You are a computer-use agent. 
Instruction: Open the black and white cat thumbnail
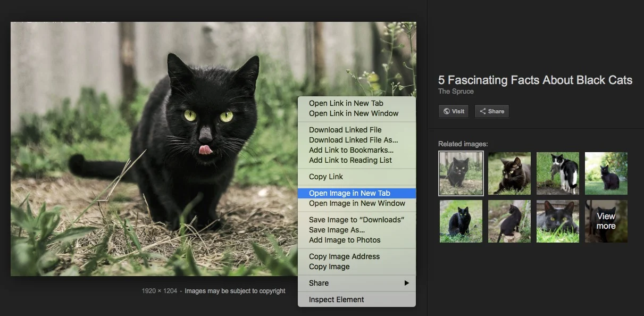(557, 173)
